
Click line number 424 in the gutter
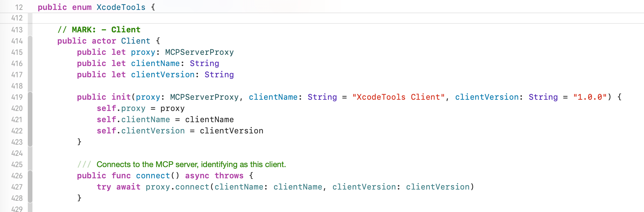[17, 153]
